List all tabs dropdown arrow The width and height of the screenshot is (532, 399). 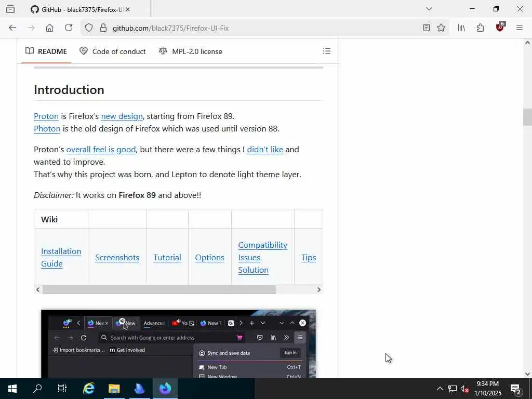coord(429,9)
